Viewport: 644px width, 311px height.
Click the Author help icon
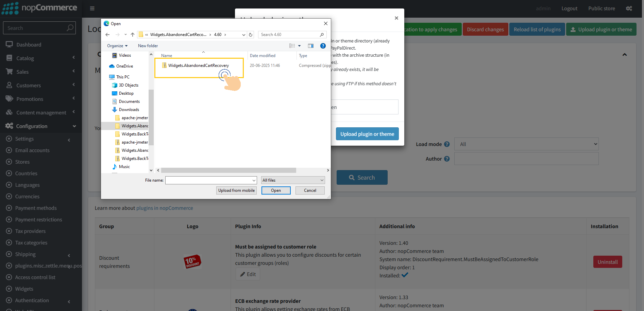pyautogui.click(x=447, y=159)
